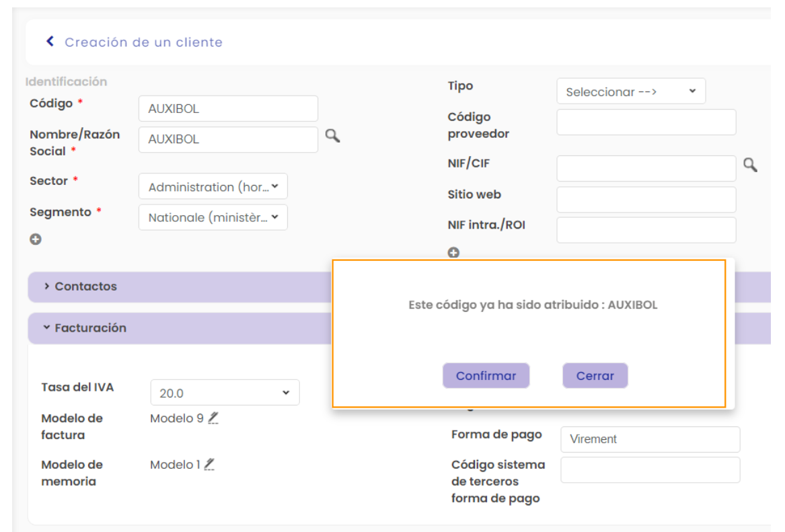Click the Nombre/Razón Social input field
The image size is (785, 532).
coord(228,140)
